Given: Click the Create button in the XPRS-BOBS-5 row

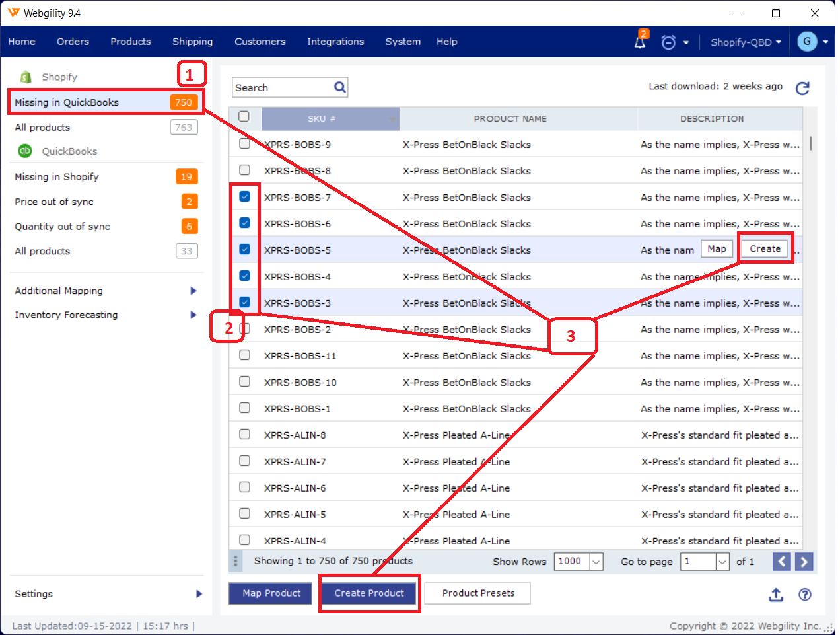Looking at the screenshot, I should click(x=765, y=249).
